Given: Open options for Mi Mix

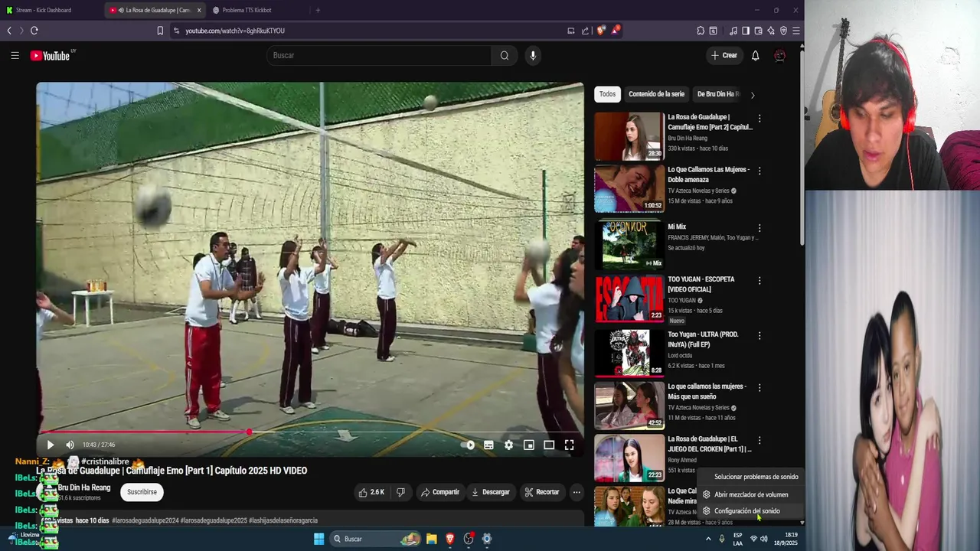Looking at the screenshot, I should [759, 228].
